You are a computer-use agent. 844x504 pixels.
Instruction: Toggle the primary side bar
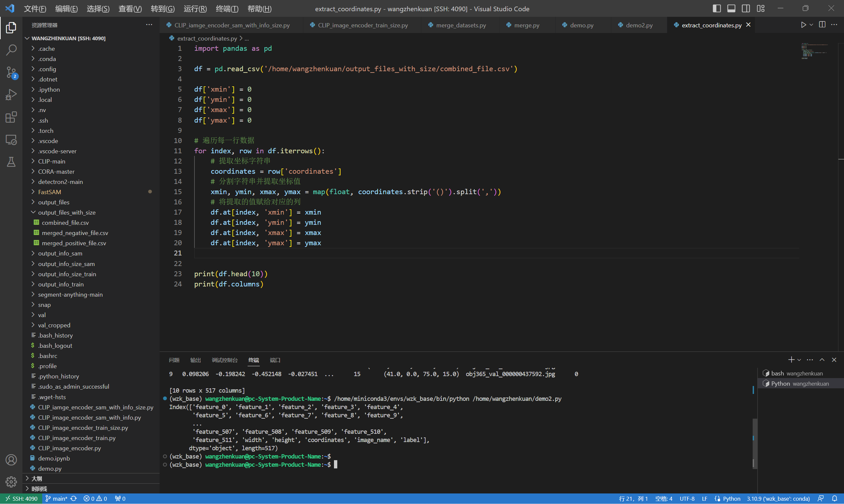[717, 9]
